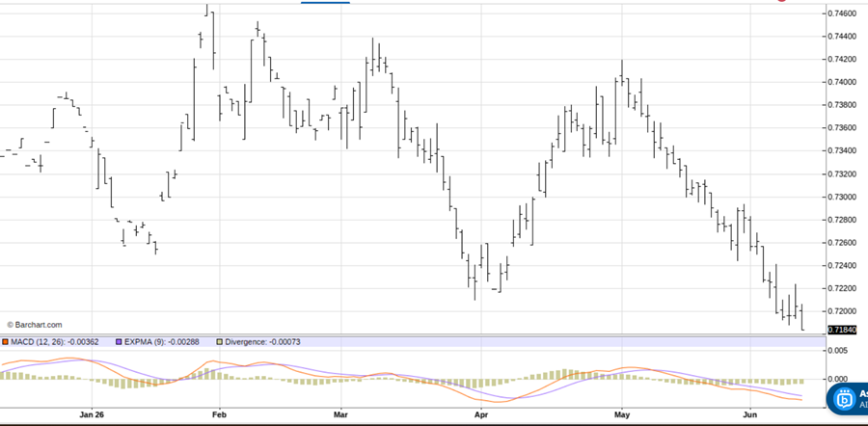868x426 pixels.
Task: Click the current price tag 0.71840
Action: (x=842, y=331)
